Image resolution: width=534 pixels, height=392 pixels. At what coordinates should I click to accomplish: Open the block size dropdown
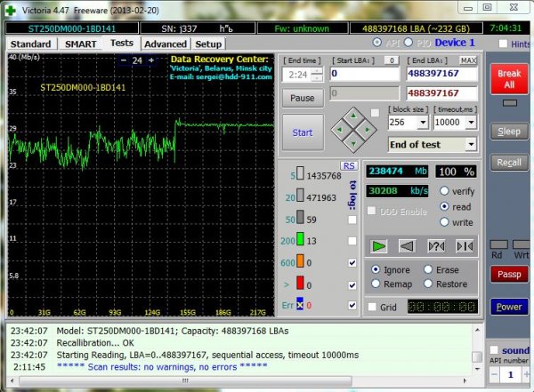(423, 122)
